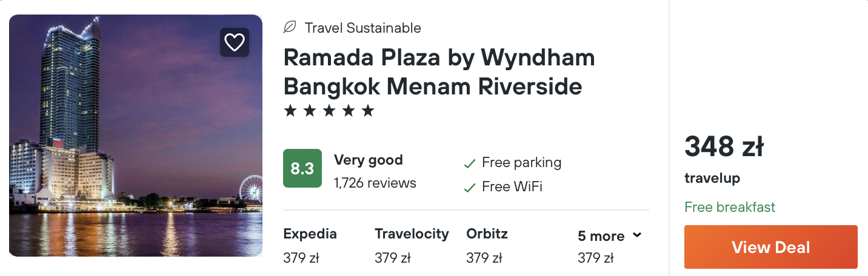
Task: Click the Travel Sustainable label
Action: tap(362, 28)
